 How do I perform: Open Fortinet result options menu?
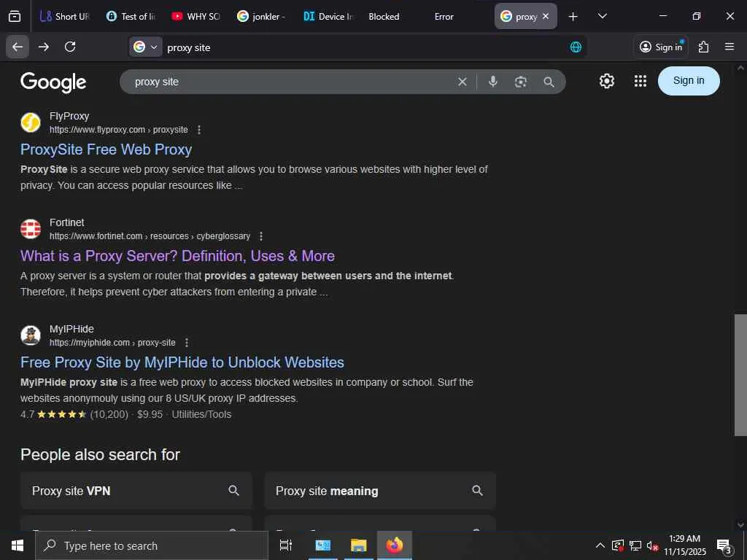pyautogui.click(x=260, y=236)
